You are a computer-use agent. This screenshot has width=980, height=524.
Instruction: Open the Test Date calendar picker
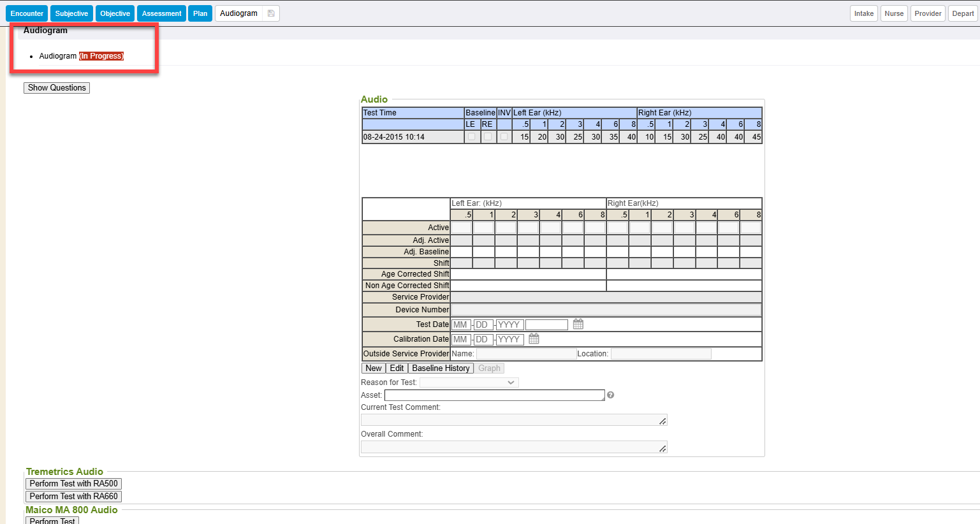point(578,324)
